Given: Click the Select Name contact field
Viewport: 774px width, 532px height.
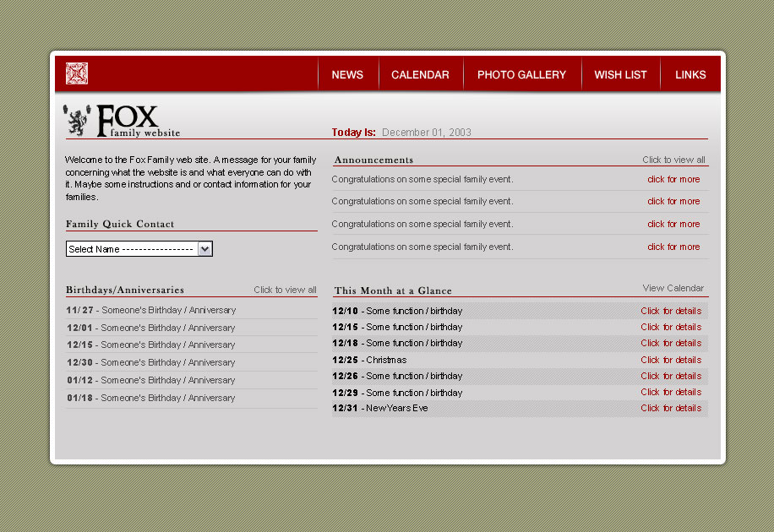Looking at the screenshot, I should click(x=131, y=249).
